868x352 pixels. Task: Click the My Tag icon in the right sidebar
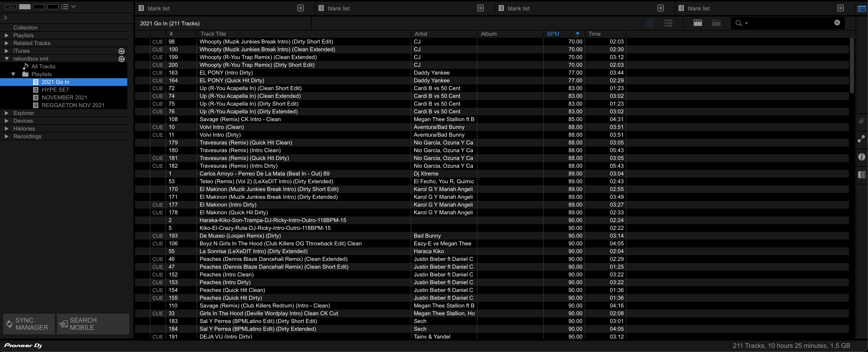[x=862, y=121]
